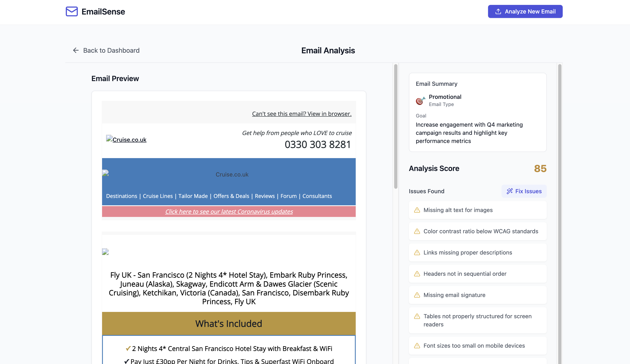Click the Fix Issues button
The height and width of the screenshot is (364, 630).
524,191
